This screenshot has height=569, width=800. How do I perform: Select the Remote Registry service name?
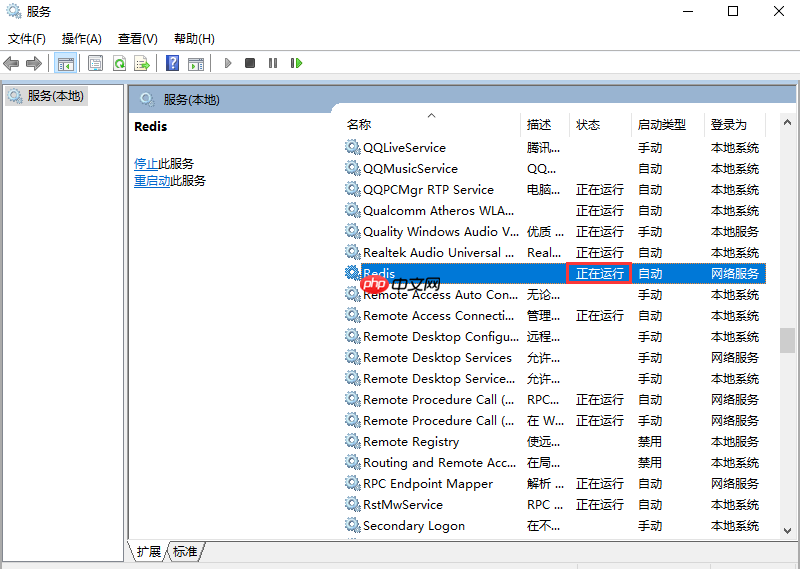[x=411, y=441]
